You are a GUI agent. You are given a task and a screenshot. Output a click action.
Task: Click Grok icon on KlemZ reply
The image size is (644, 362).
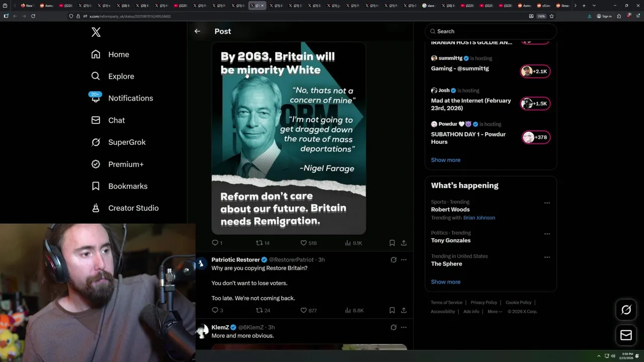(x=393, y=327)
